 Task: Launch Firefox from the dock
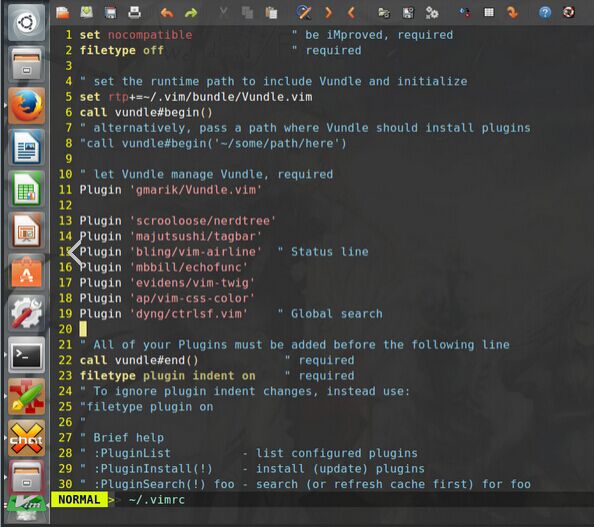[x=27, y=106]
